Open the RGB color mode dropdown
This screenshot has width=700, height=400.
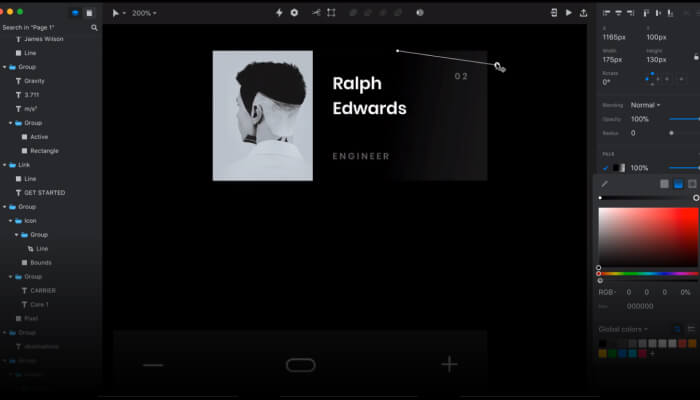[607, 292]
